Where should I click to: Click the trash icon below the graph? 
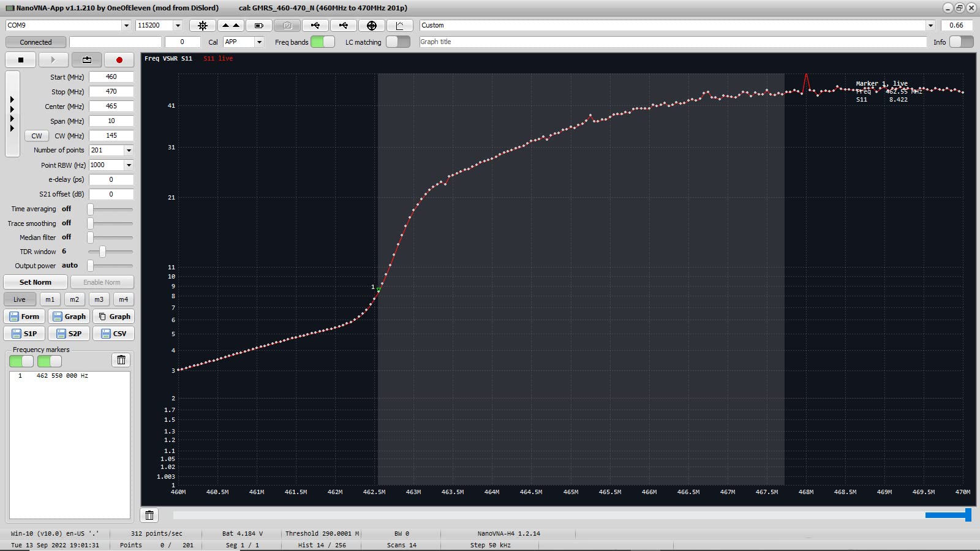pyautogui.click(x=149, y=515)
